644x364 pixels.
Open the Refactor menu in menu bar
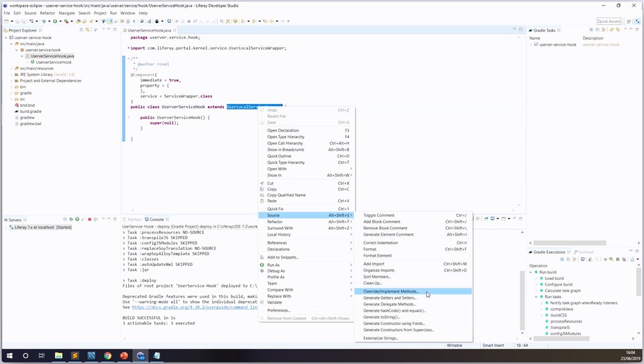coord(48,13)
